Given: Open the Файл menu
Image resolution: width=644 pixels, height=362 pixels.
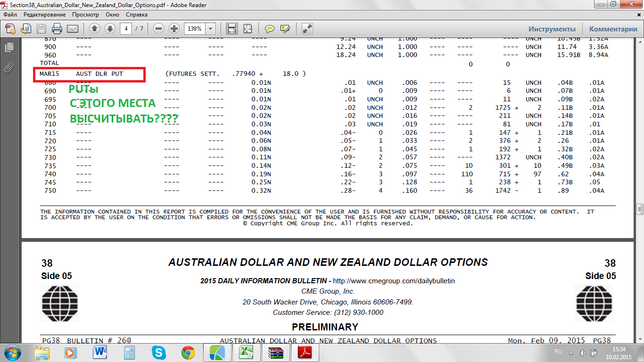Looking at the screenshot, I should pos(10,15).
